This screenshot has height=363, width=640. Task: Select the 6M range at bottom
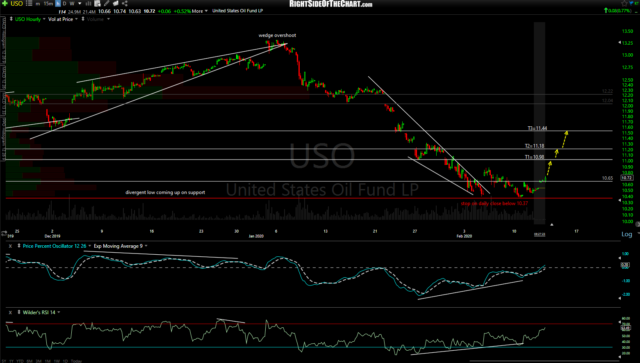(29, 361)
